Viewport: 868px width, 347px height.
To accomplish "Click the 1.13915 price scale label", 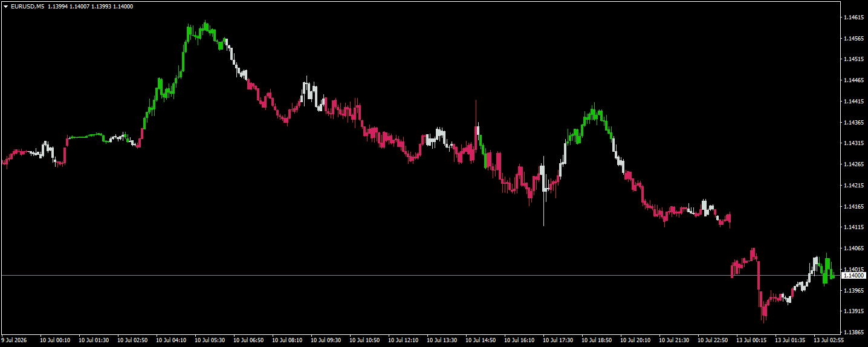I will coord(852,311).
